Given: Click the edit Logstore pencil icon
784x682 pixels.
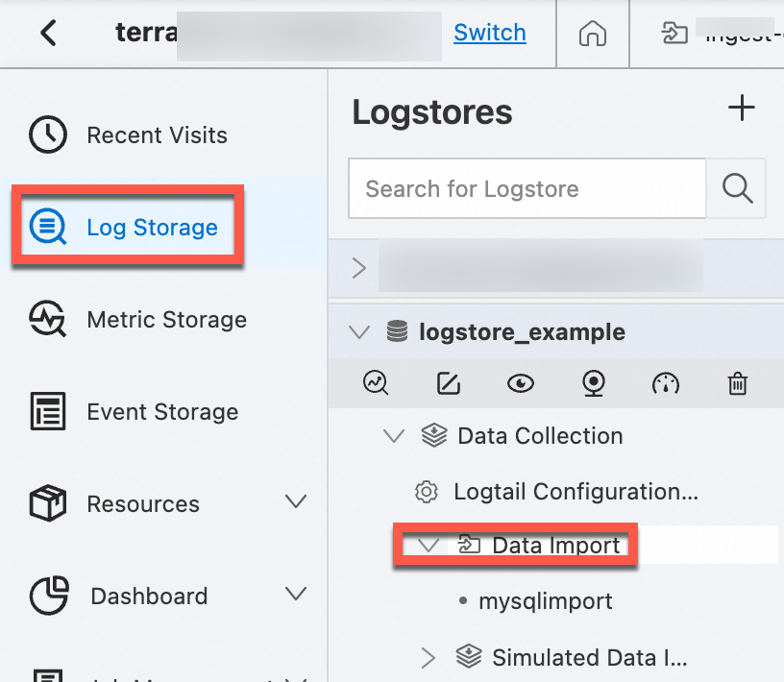Looking at the screenshot, I should pos(448,384).
